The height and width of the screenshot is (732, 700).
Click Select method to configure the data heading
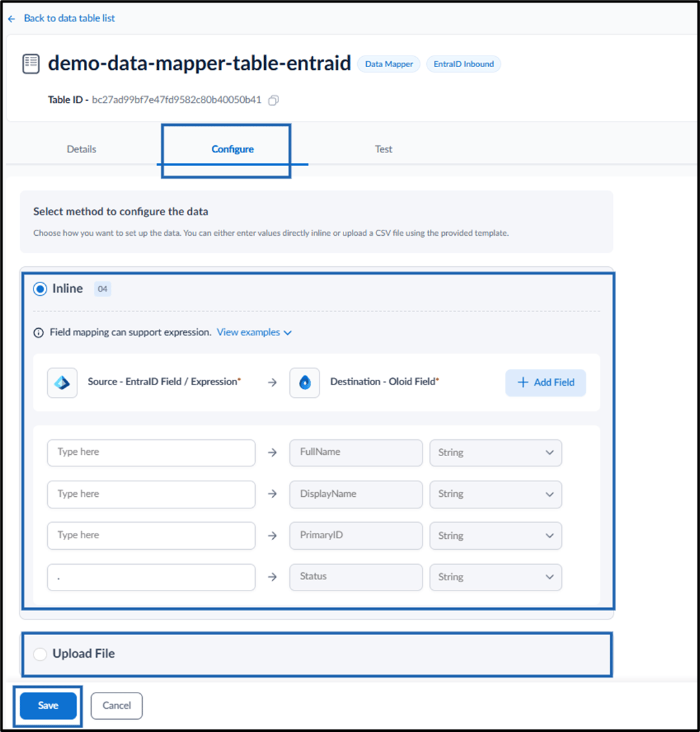tap(121, 211)
